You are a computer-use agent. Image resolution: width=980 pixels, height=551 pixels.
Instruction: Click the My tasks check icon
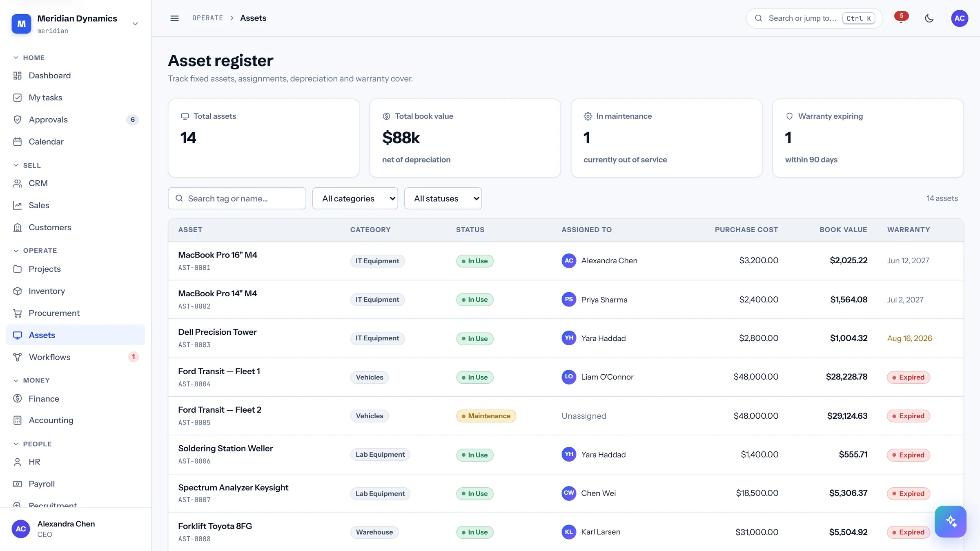18,98
